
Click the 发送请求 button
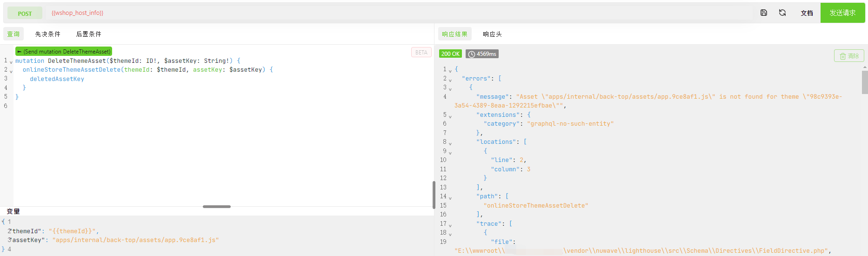coord(842,13)
